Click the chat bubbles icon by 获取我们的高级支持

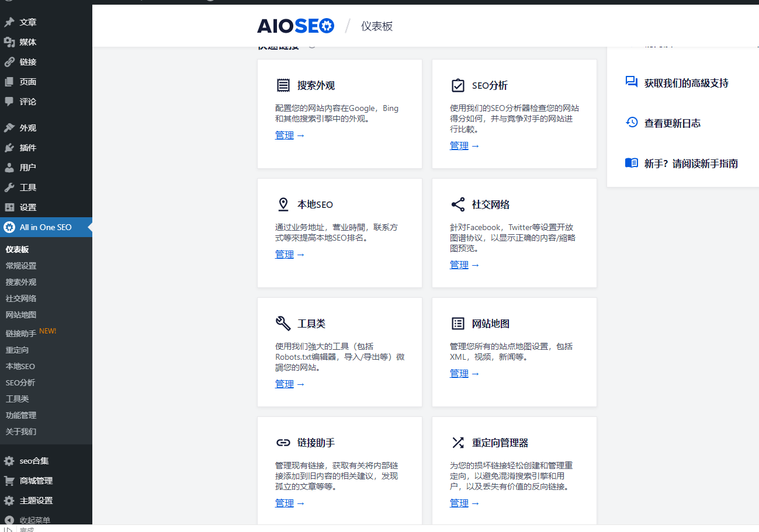(x=632, y=82)
